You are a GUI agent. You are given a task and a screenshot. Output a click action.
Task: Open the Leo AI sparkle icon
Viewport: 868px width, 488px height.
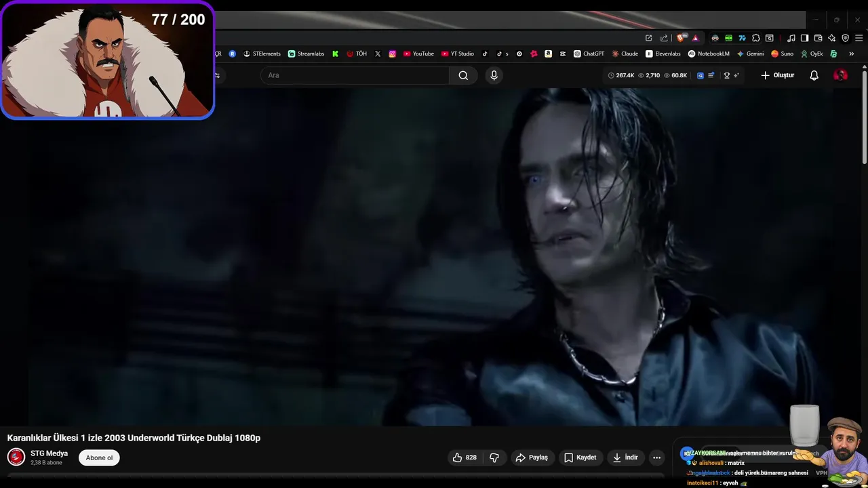pos(831,38)
